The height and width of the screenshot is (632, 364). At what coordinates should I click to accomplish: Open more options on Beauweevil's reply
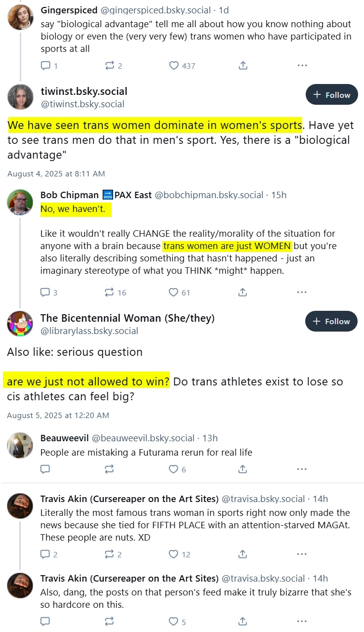pyautogui.click(x=302, y=469)
